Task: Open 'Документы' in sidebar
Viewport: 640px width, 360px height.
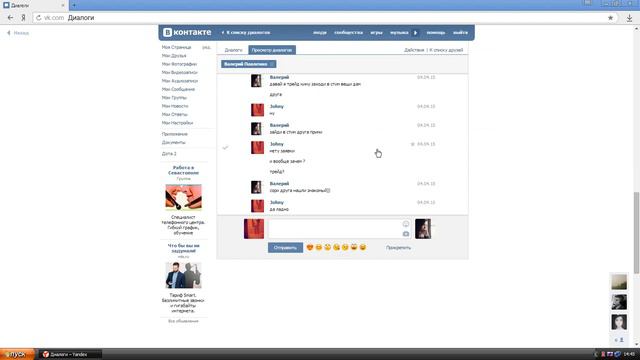Action: 173,142
